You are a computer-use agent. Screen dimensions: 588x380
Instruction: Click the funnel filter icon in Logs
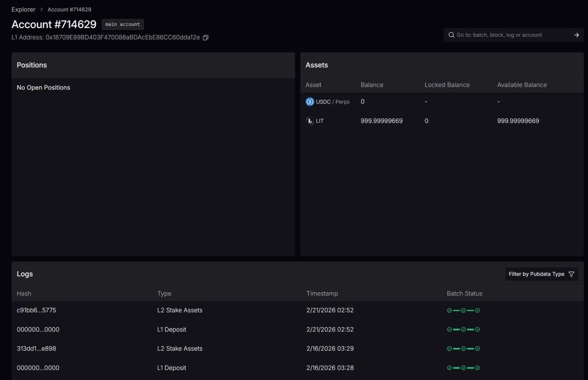pos(571,274)
